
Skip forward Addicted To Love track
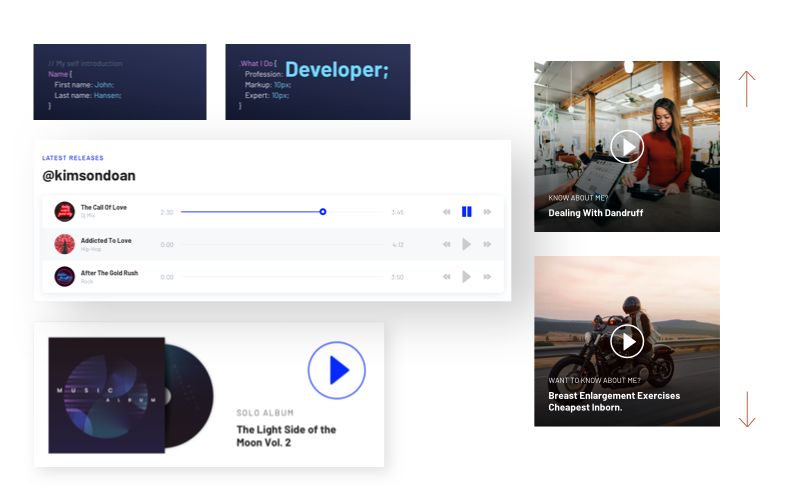(x=487, y=244)
